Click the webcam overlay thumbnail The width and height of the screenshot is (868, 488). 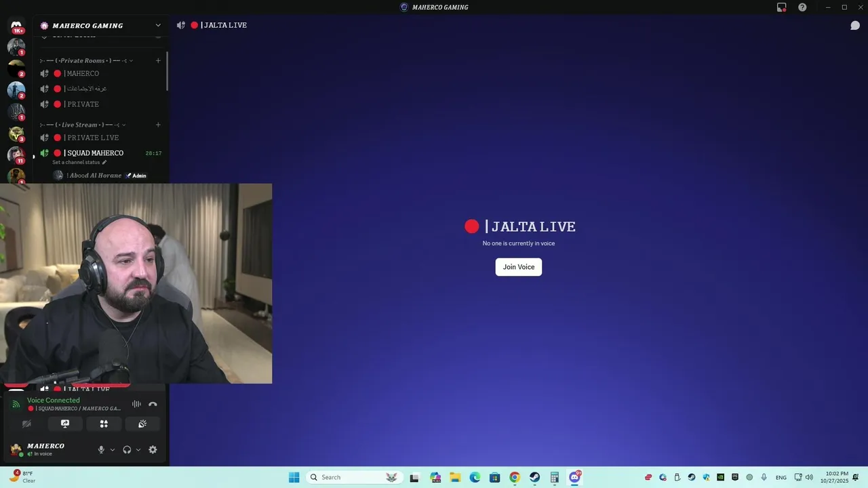pyautogui.click(x=136, y=283)
